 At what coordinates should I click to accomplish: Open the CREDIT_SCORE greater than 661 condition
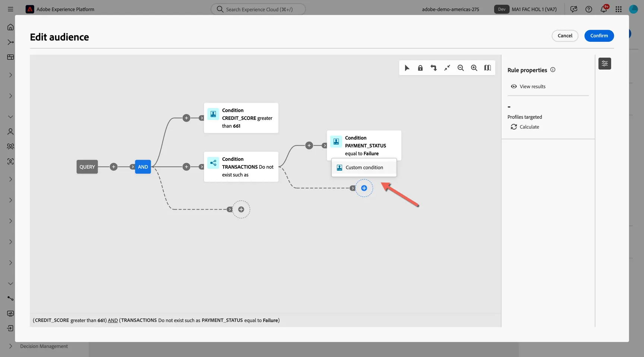[x=241, y=118]
